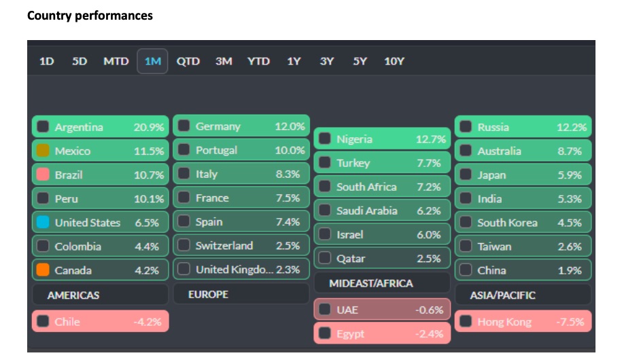
Task: Toggle the Egypt checkbox
Action: point(325,333)
